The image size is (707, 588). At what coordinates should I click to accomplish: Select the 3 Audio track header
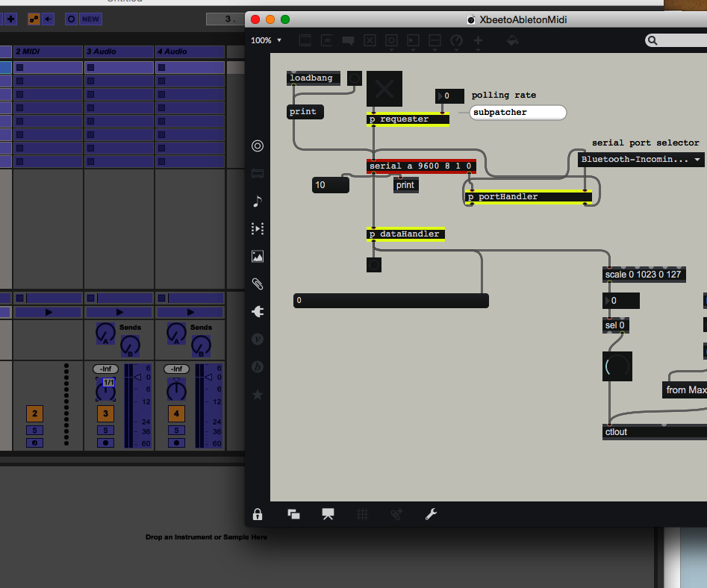[x=119, y=51]
